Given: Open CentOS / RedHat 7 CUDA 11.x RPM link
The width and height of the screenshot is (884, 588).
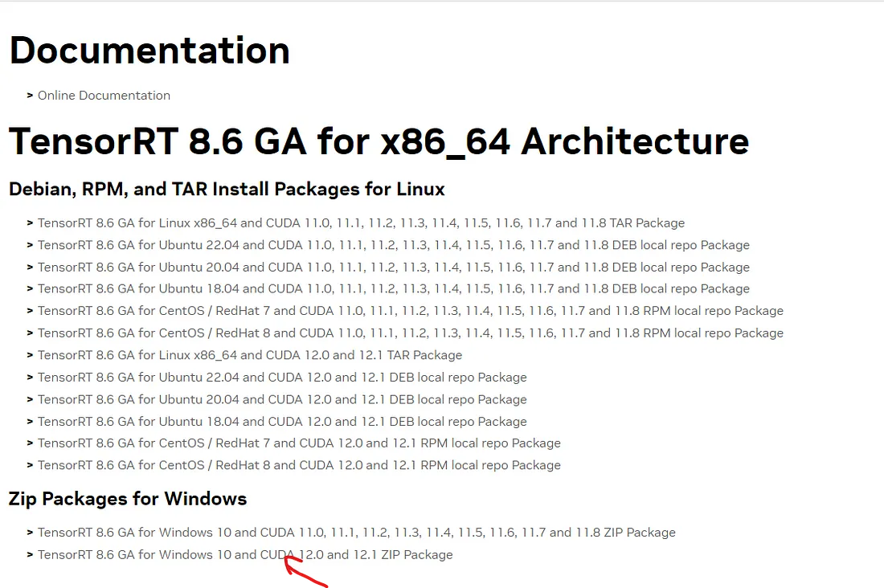Looking at the screenshot, I should (411, 311).
